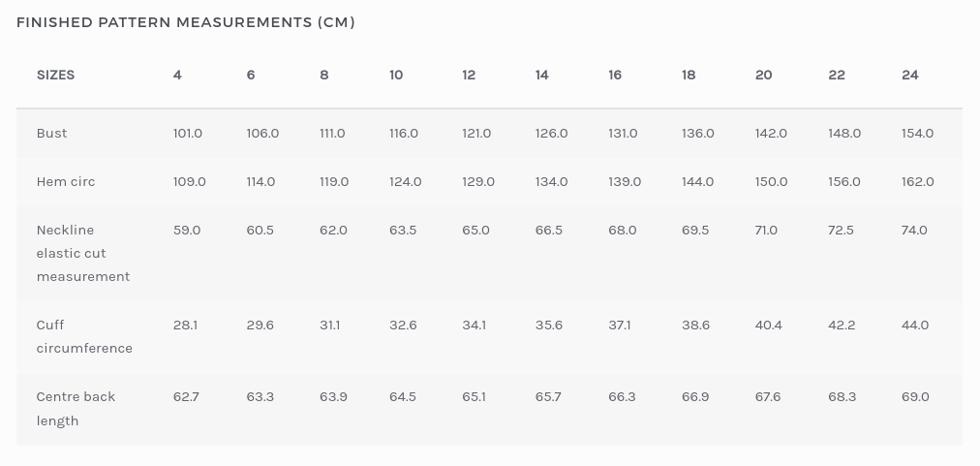Click the Neckline elastic cut measurement label
Screen dimensions: 980x466
click(83, 253)
